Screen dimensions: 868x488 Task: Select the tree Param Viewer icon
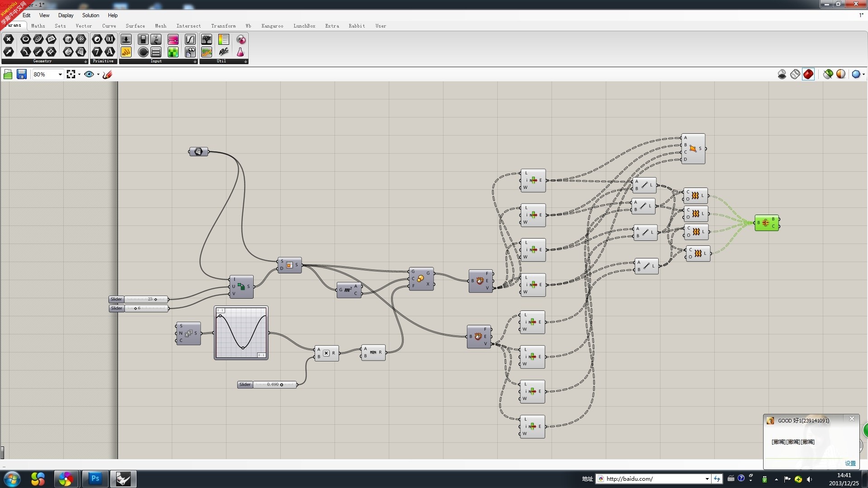207,39
